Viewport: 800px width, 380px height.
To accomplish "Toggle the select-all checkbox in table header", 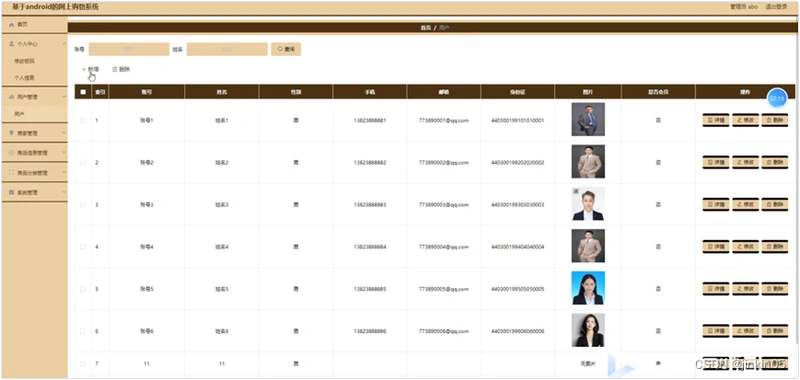I will click(x=83, y=92).
